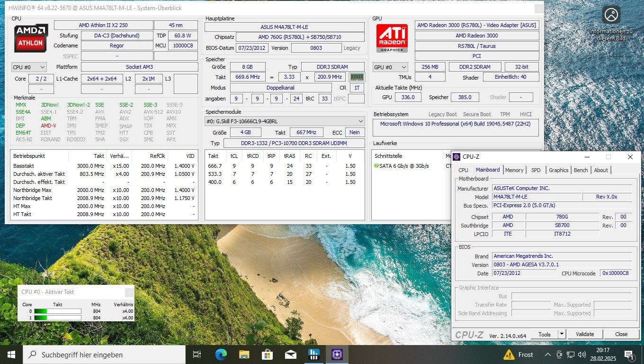Close the 'CPU #0 - Aktiver Takt' window

click(x=129, y=292)
